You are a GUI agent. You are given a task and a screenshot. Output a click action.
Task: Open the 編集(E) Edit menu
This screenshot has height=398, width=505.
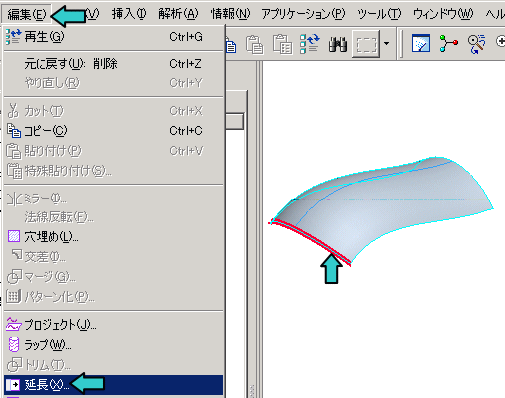pyautogui.click(x=26, y=14)
